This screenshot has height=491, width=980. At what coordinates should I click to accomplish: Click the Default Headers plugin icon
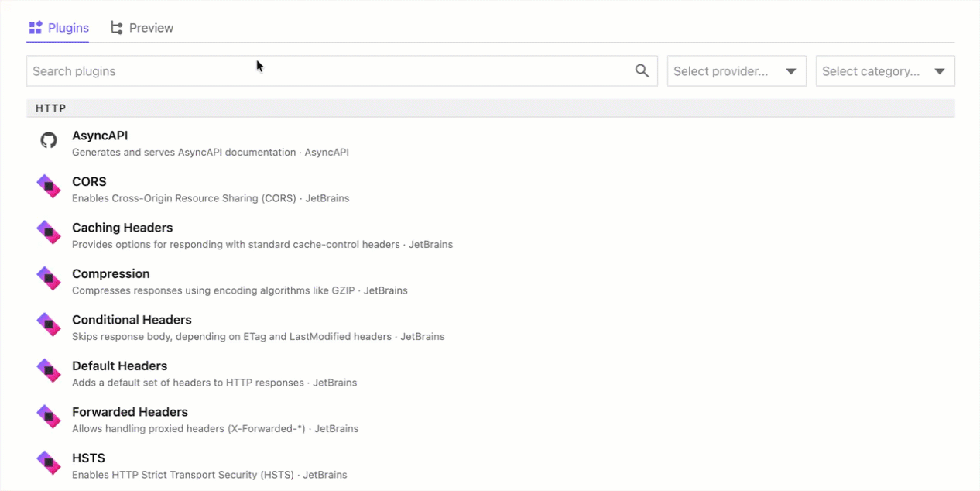pyautogui.click(x=49, y=371)
